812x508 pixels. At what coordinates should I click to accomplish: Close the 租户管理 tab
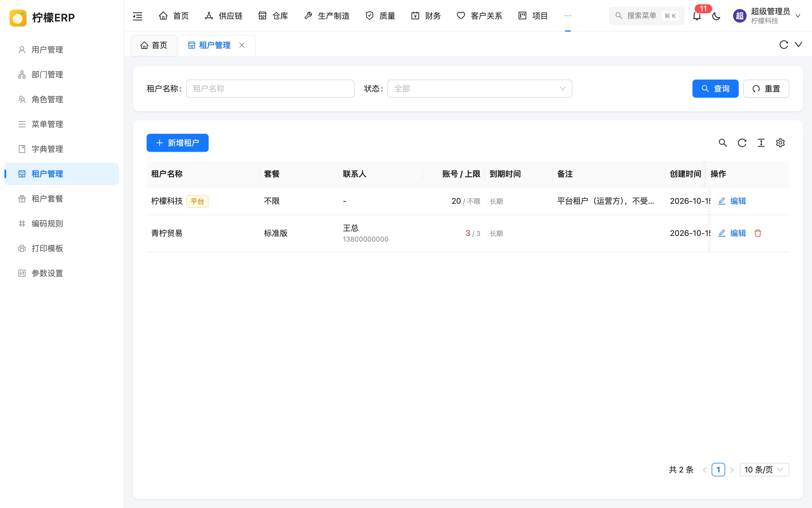tap(242, 45)
